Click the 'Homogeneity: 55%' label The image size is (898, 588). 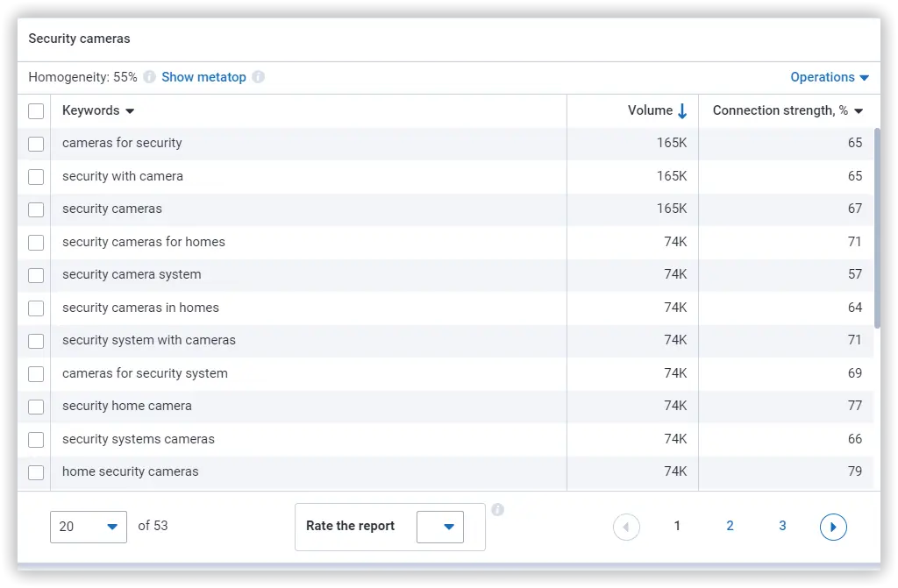tap(83, 77)
